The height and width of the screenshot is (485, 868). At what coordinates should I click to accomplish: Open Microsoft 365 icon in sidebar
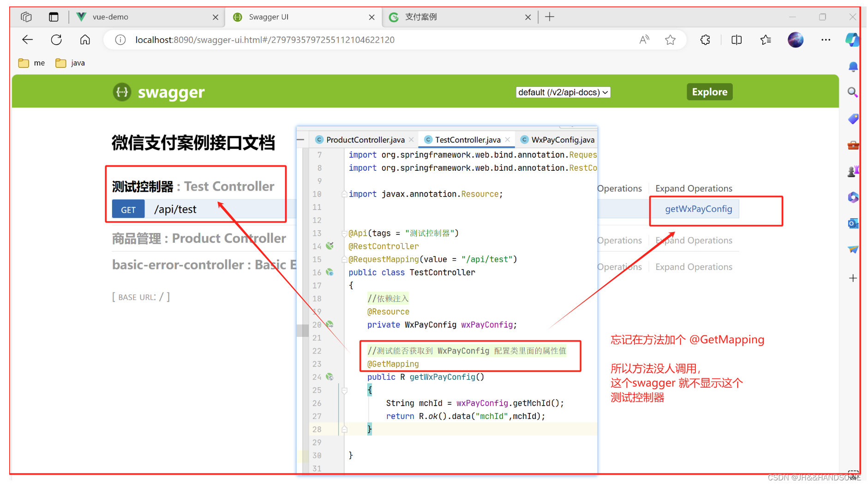point(853,198)
